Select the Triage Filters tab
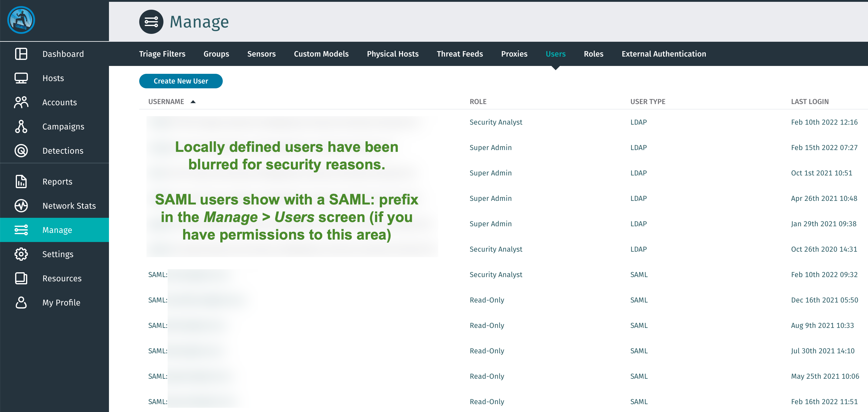 [x=162, y=54]
